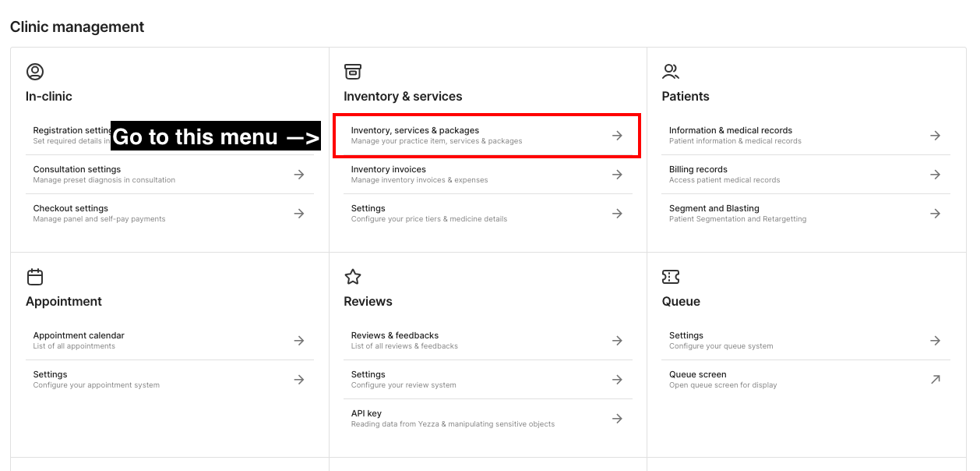
Task: Click arrow beside Inventory invoices
Action: tap(617, 175)
